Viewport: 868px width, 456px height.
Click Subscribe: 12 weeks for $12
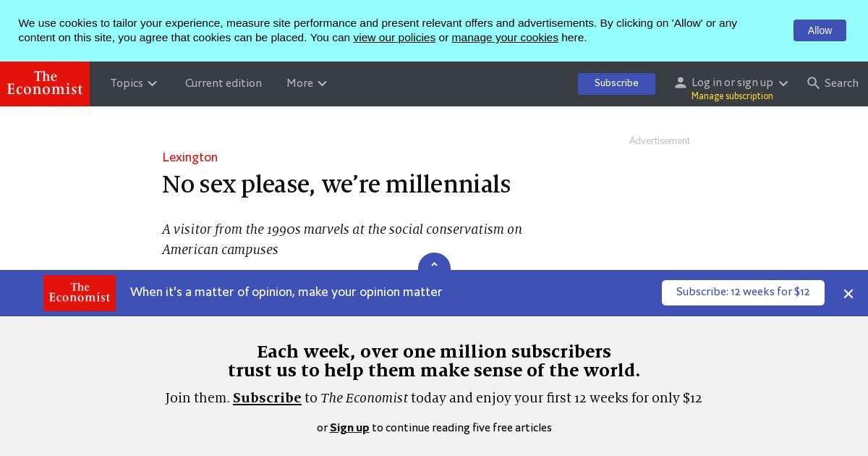[742, 292]
